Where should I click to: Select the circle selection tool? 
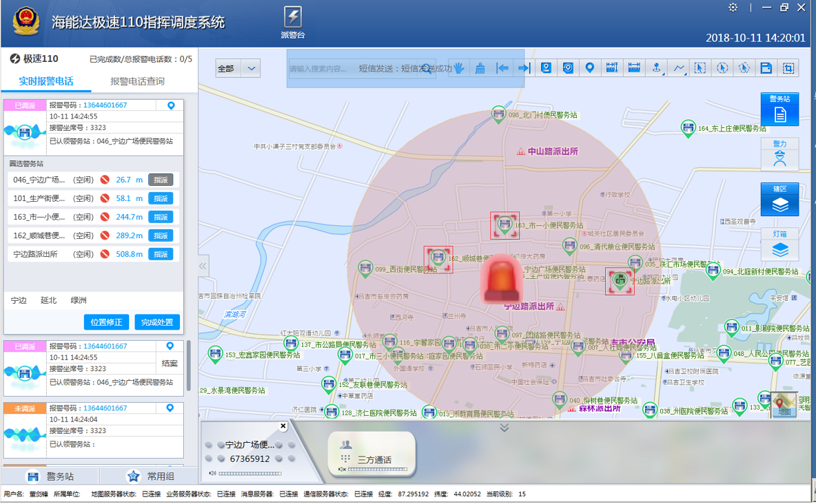click(x=722, y=67)
